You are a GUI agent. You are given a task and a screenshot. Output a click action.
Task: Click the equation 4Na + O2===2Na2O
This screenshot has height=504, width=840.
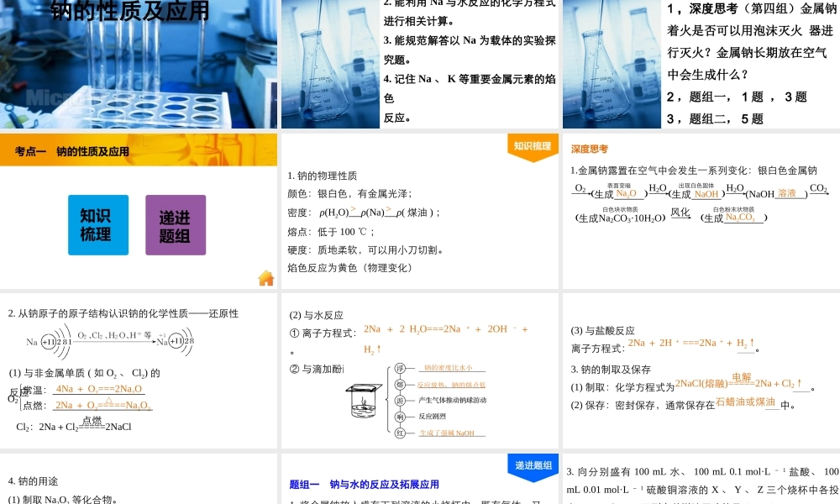pos(99,389)
